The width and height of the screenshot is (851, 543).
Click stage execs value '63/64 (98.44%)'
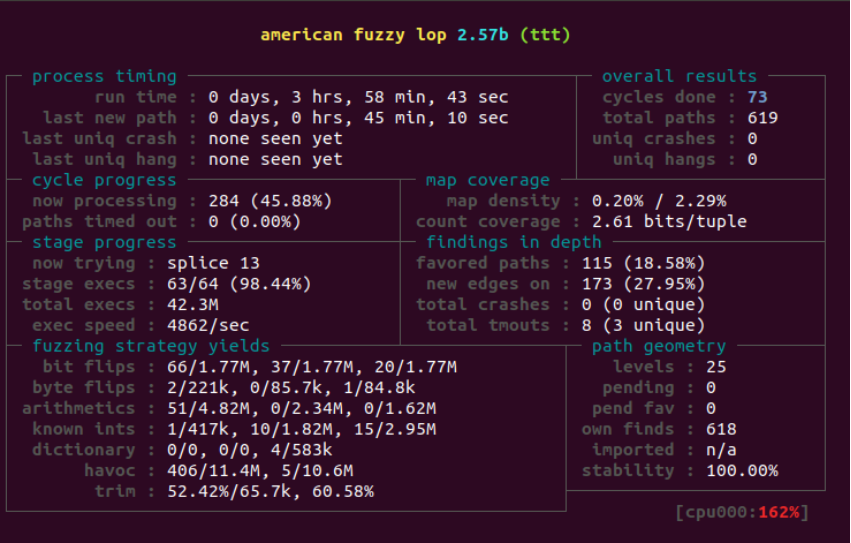239,284
